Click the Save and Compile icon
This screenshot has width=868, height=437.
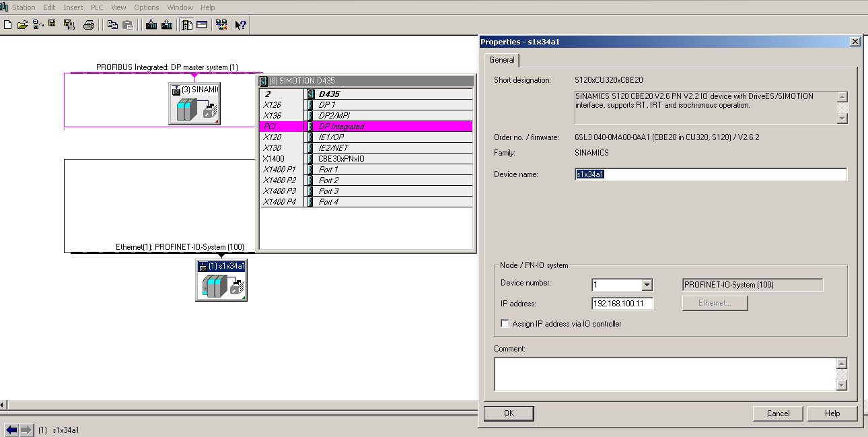point(68,25)
